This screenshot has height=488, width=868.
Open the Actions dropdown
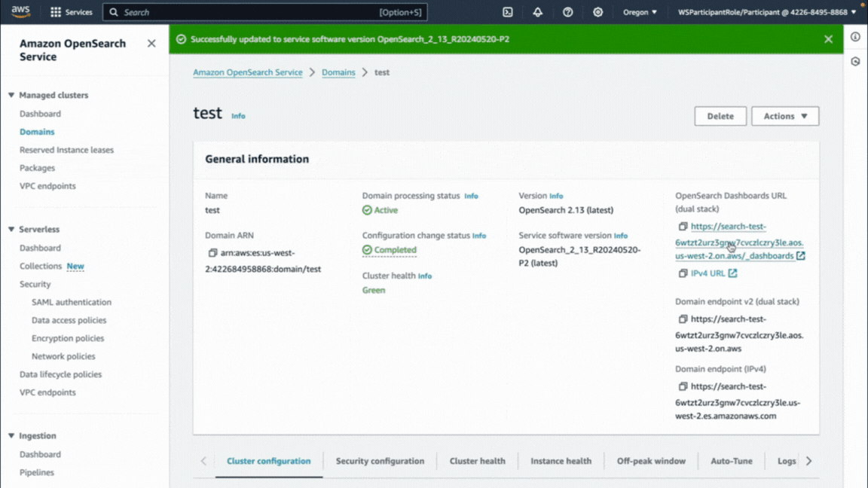[x=785, y=116]
